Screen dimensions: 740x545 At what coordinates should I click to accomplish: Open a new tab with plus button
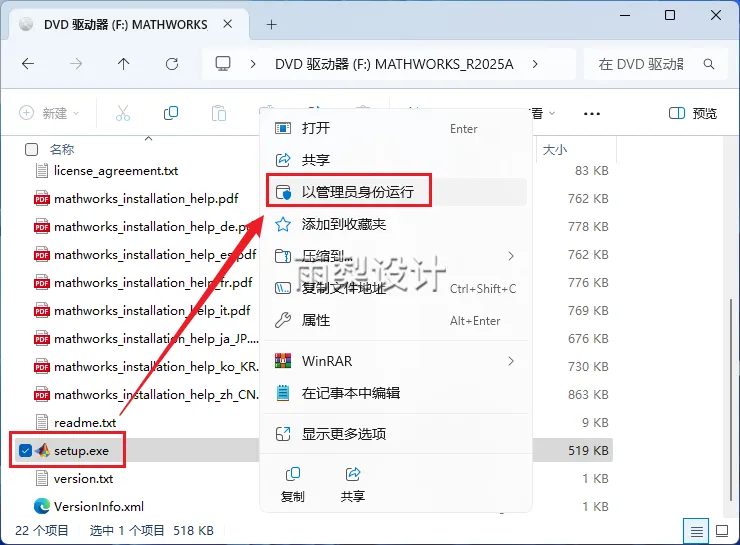point(271,25)
